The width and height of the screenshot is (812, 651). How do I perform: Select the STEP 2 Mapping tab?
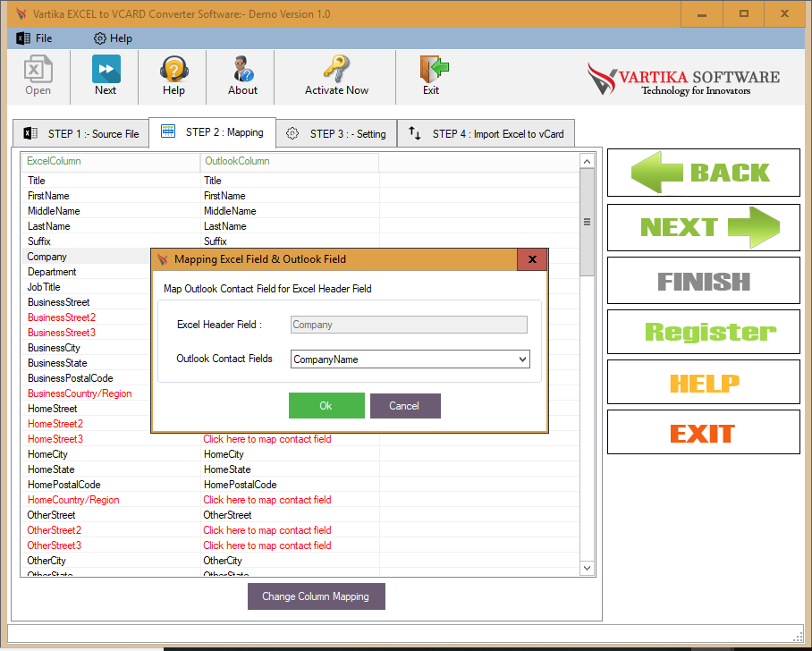coord(212,132)
